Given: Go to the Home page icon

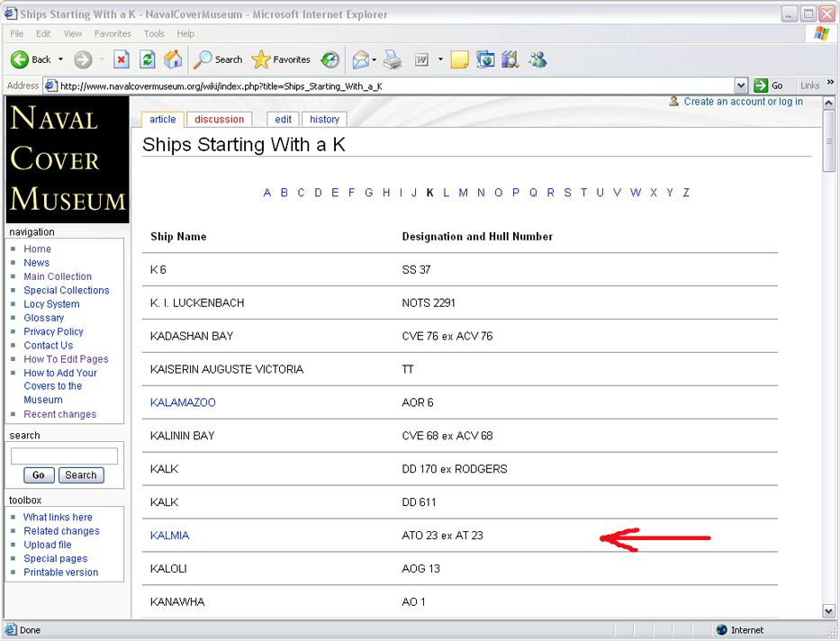Looking at the screenshot, I should 173,59.
